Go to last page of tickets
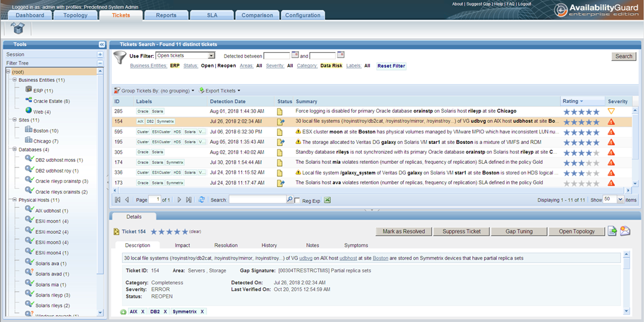Screen dimensions: 644x322 (x=189, y=200)
